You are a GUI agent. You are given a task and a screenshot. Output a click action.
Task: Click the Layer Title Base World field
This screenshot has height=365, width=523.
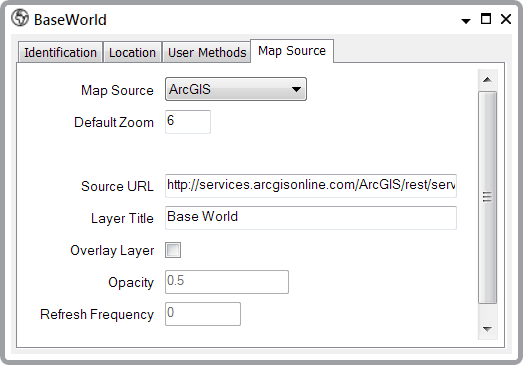pyautogui.click(x=311, y=218)
